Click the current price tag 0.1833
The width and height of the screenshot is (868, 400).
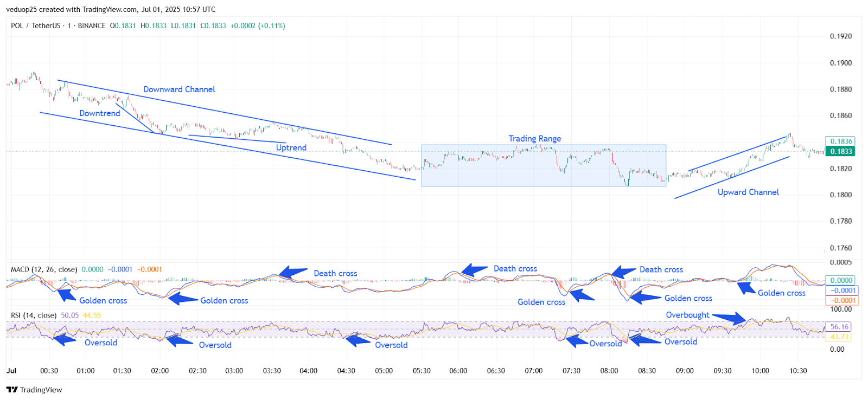click(x=840, y=151)
